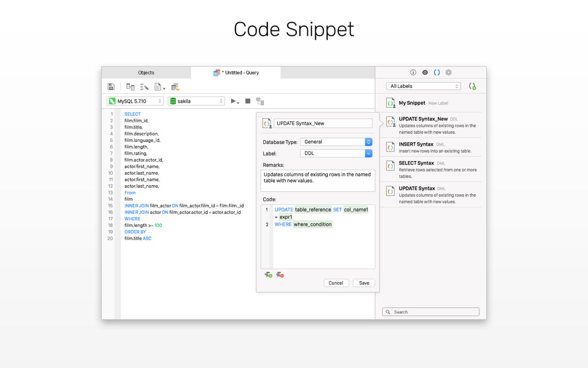Show the info pane icon

click(413, 73)
